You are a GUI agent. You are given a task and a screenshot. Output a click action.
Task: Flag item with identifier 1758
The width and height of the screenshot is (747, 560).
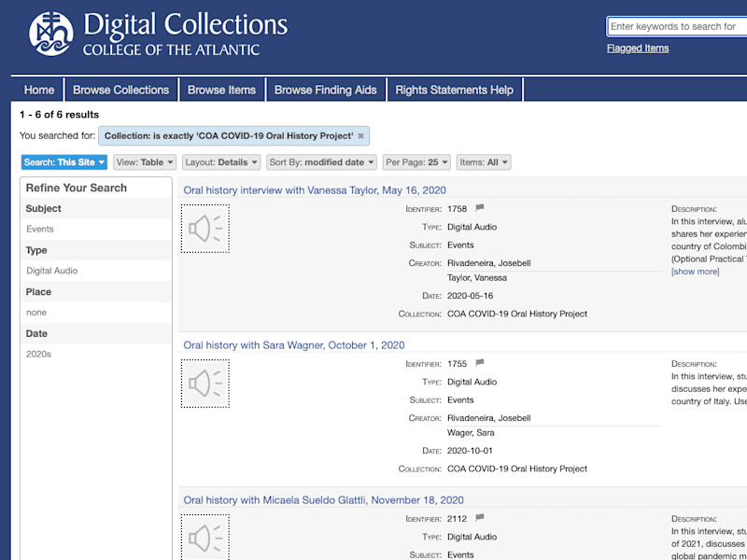point(480,207)
